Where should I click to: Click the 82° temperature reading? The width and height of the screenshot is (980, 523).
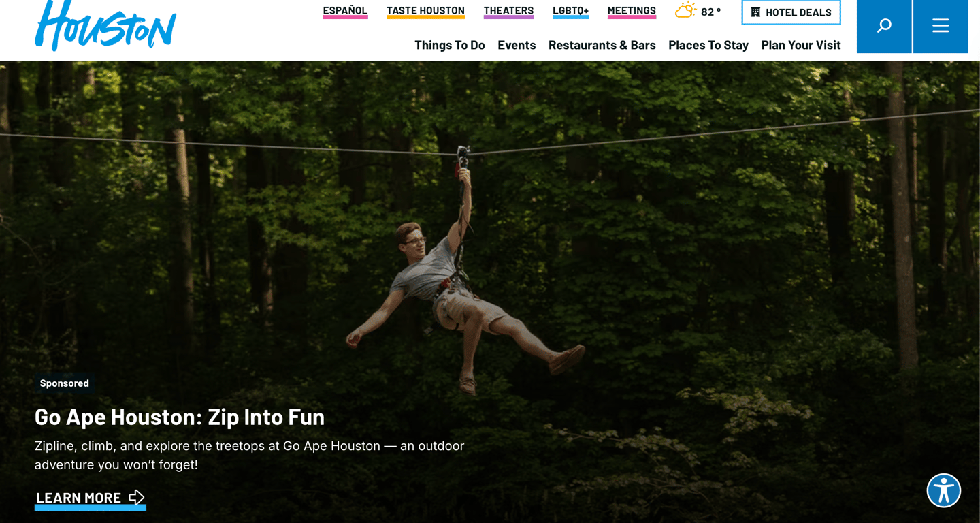[x=710, y=12]
